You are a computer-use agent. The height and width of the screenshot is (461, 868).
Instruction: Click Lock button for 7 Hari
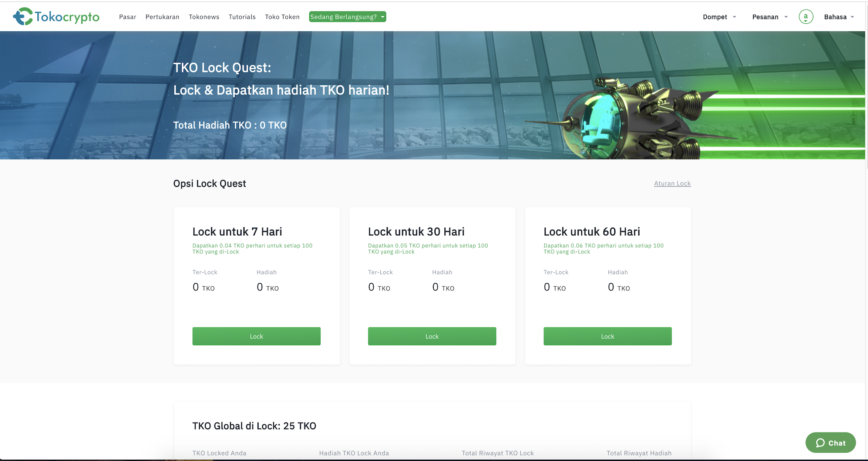256,336
